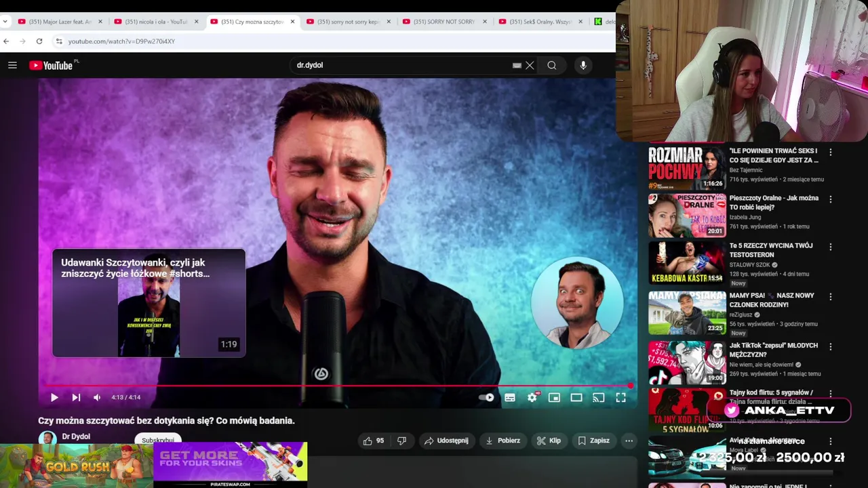Click the Gold Rush ad banner
Viewport: 868px width, 488px height.
(x=77, y=466)
